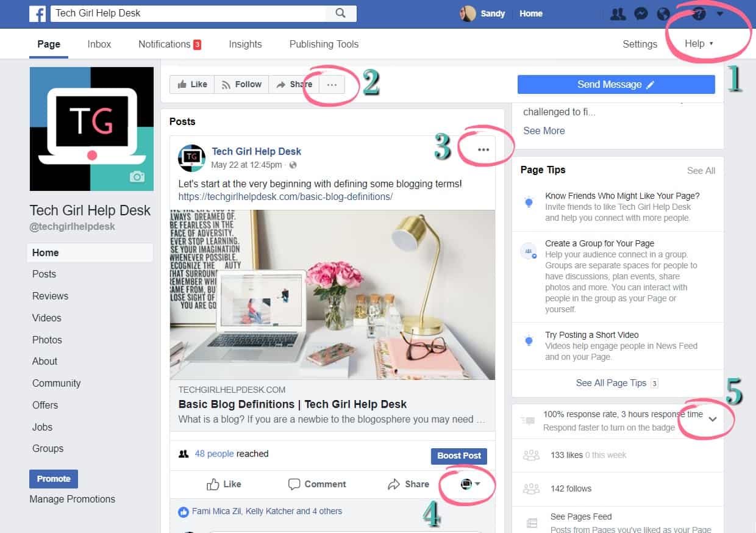
Task: Change the page profile picture camera icon
Action: pyautogui.click(x=137, y=177)
